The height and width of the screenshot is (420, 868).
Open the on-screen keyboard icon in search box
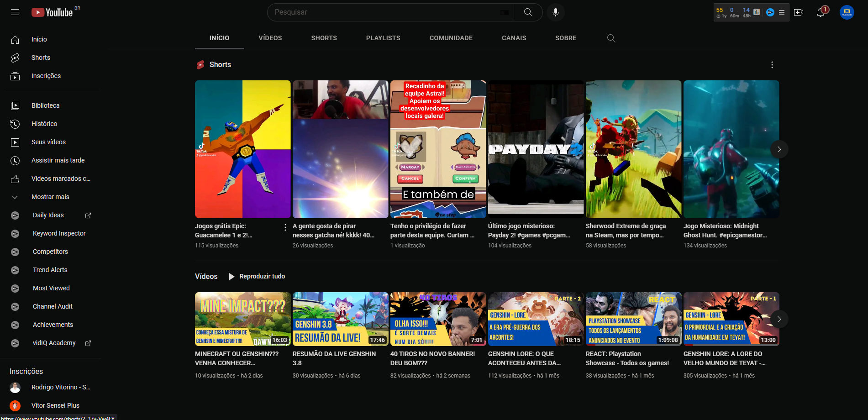[505, 12]
